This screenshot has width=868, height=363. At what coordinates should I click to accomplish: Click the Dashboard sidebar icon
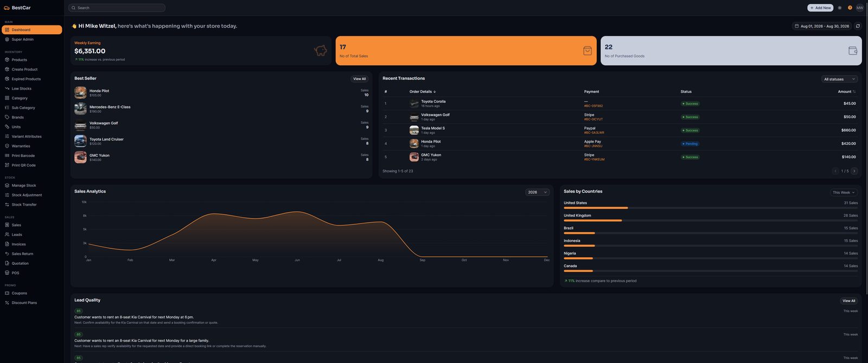(x=7, y=30)
